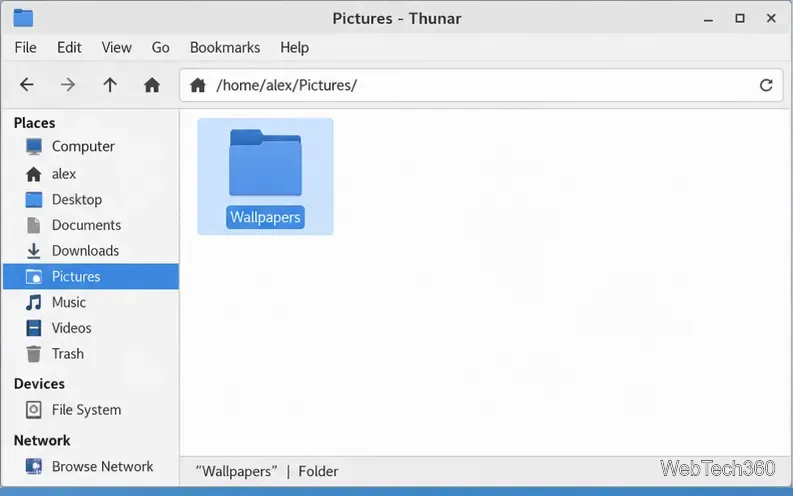The image size is (793, 496).
Task: Select alex in Places
Action: click(x=91, y=174)
